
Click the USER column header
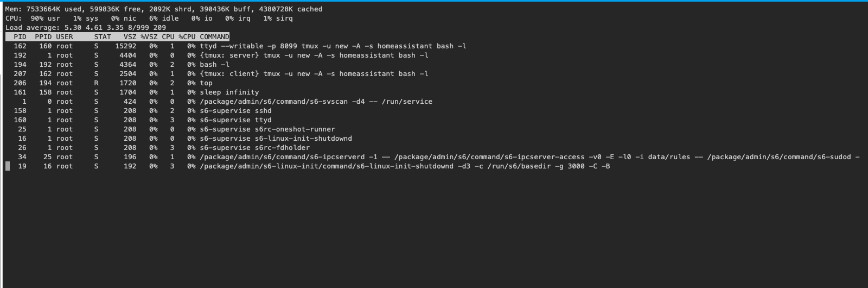65,37
